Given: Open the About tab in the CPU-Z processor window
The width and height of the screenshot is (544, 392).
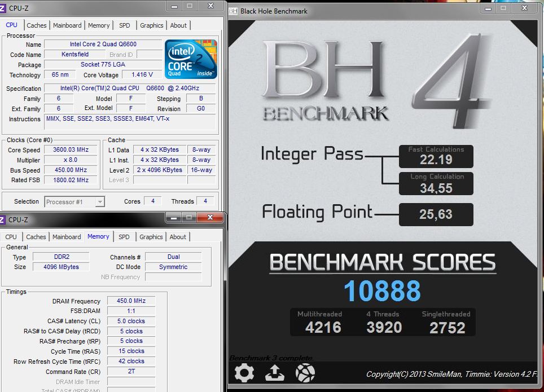Looking at the screenshot, I should tap(178, 25).
